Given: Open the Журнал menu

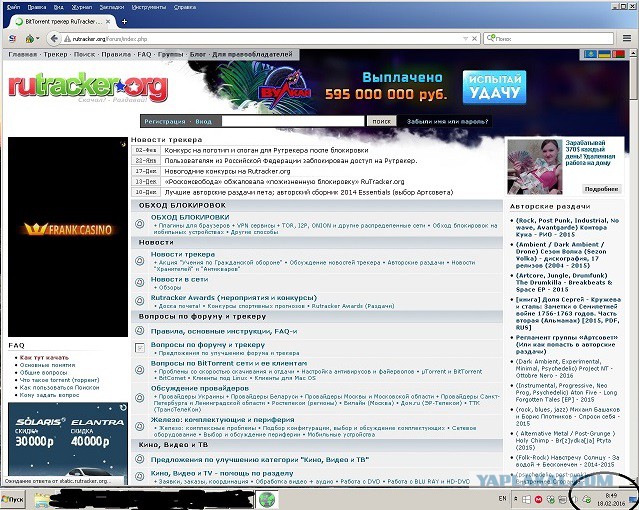Looking at the screenshot, I should pyautogui.click(x=82, y=7).
